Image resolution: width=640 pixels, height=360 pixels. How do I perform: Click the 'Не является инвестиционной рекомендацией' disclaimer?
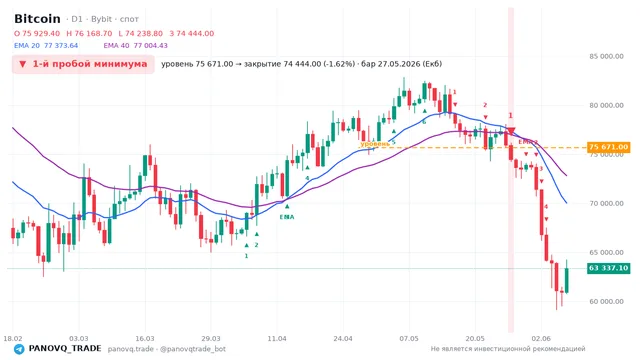(508, 349)
